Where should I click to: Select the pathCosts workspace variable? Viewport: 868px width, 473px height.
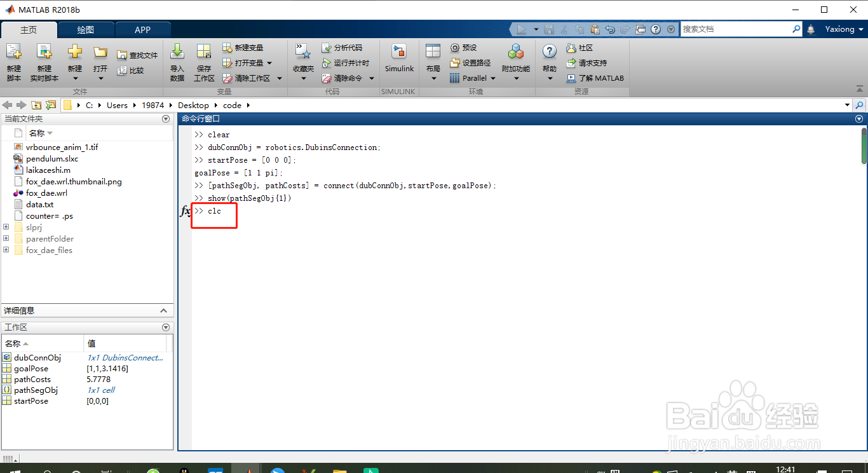click(x=32, y=379)
